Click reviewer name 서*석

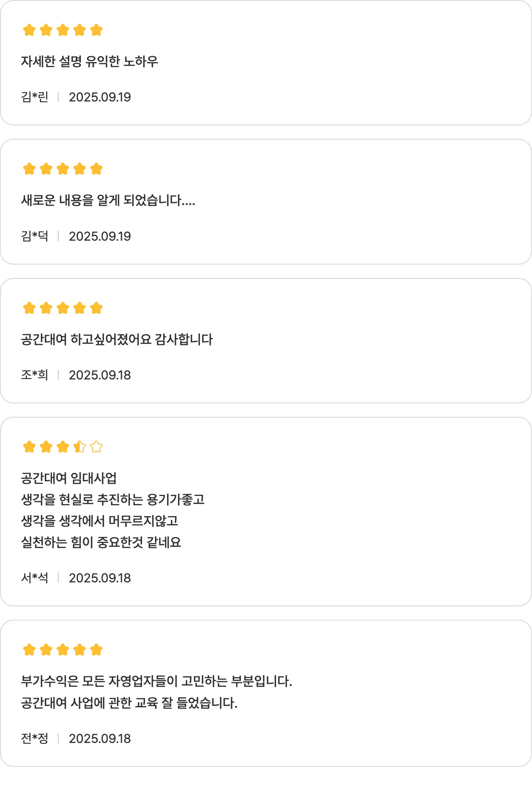35,578
